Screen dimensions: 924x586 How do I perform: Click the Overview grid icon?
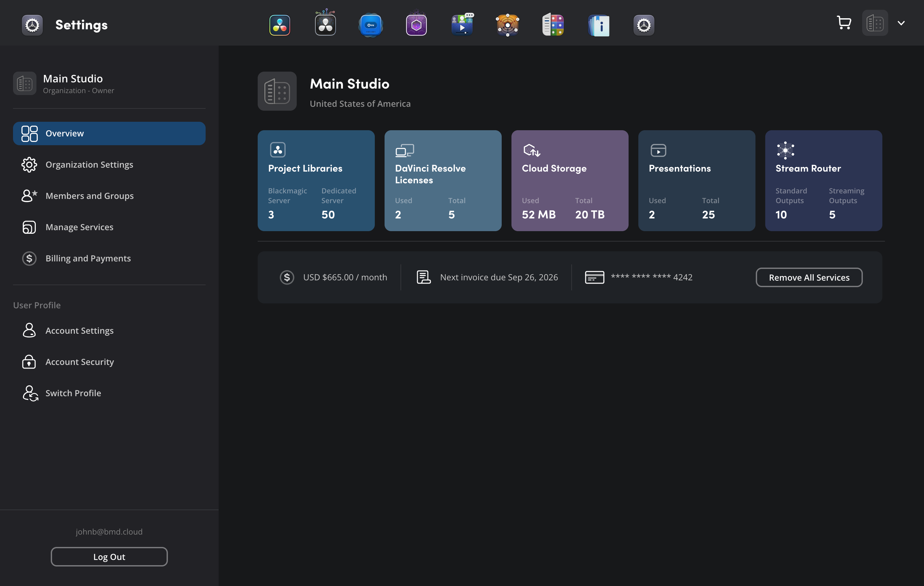click(30, 133)
